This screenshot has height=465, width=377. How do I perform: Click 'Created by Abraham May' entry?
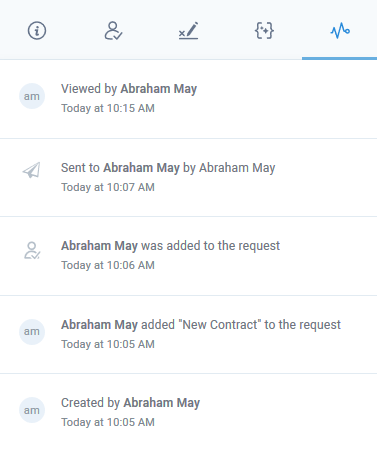click(130, 403)
